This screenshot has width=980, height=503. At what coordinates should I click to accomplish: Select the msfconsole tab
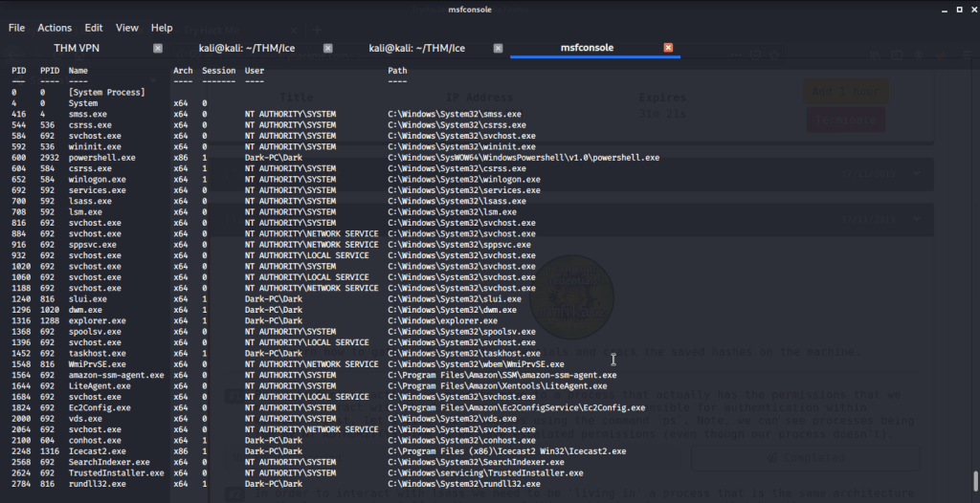tap(587, 48)
